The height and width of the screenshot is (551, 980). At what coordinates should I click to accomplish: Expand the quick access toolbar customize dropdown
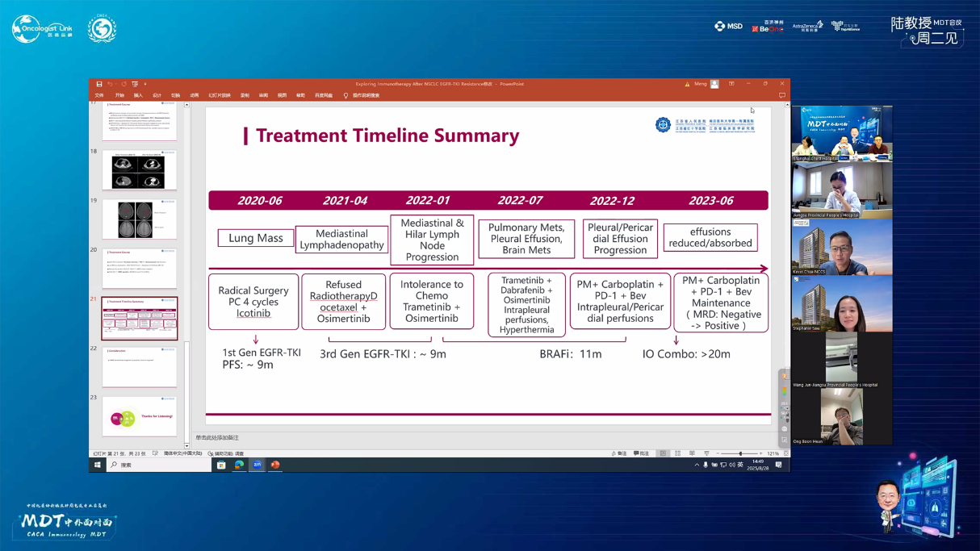coord(145,84)
